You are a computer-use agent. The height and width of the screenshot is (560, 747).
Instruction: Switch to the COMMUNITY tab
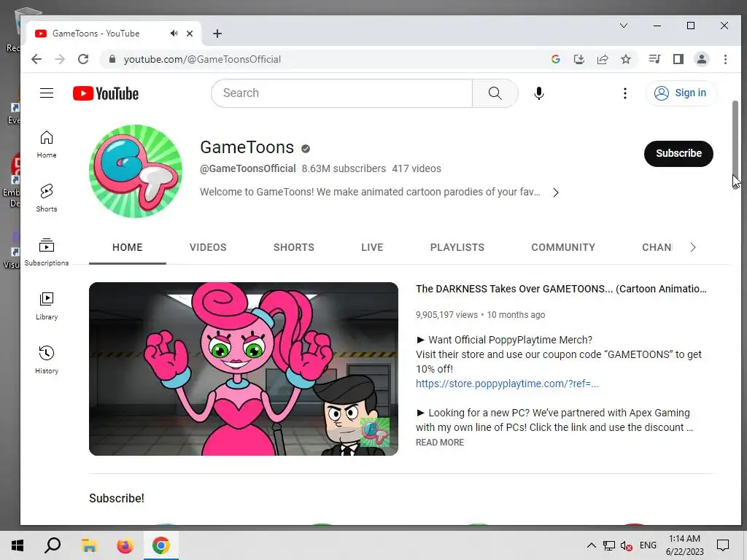tap(563, 248)
